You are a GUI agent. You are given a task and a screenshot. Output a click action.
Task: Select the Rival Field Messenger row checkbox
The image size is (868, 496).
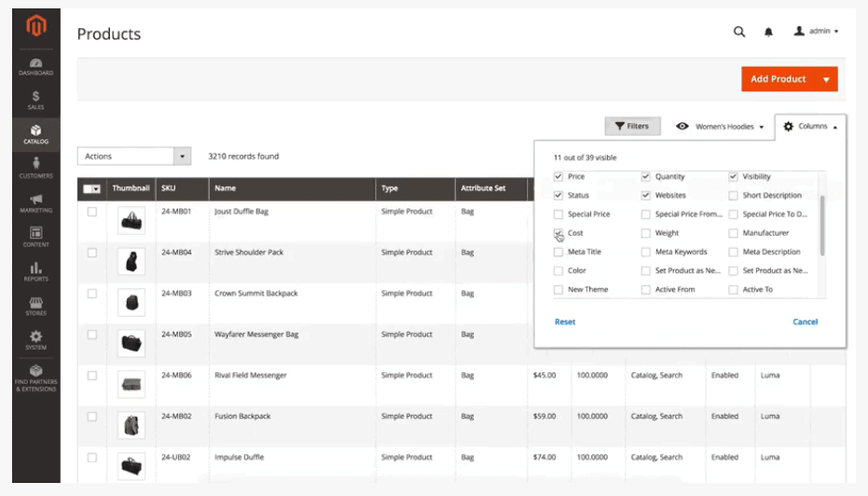[92, 376]
